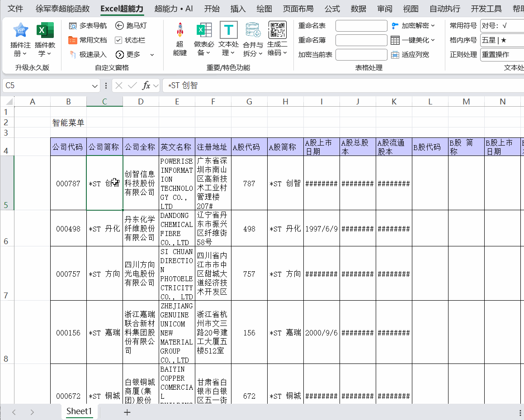Click the select-all corner triangle
The image size is (524, 420).
coord(9,102)
